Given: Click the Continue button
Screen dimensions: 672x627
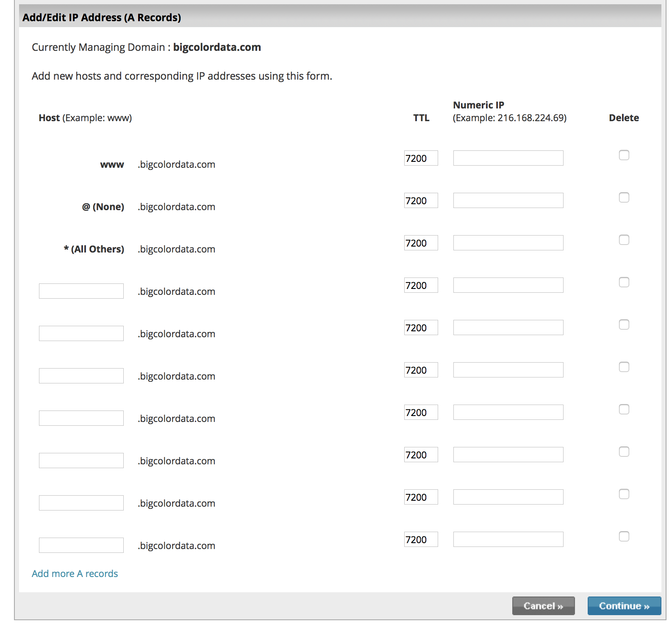Looking at the screenshot, I should point(624,606).
